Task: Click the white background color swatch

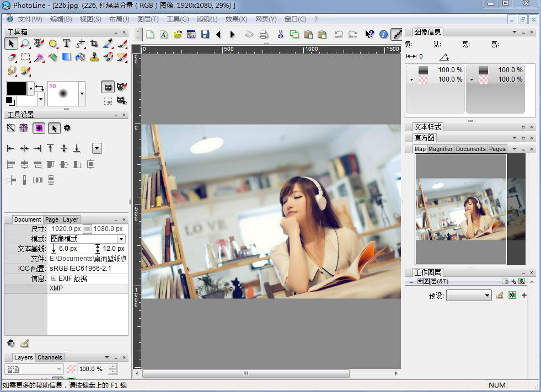Action: click(x=26, y=100)
